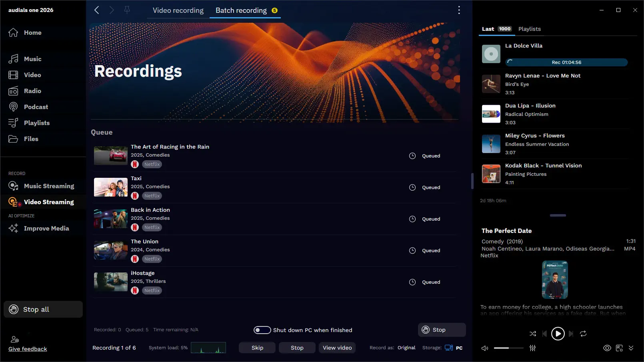Mute the player volume
The height and width of the screenshot is (362, 644).
[x=485, y=348]
